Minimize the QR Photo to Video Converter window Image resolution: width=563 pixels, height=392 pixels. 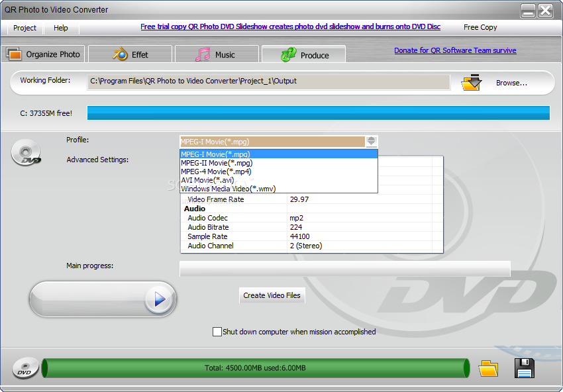point(528,11)
